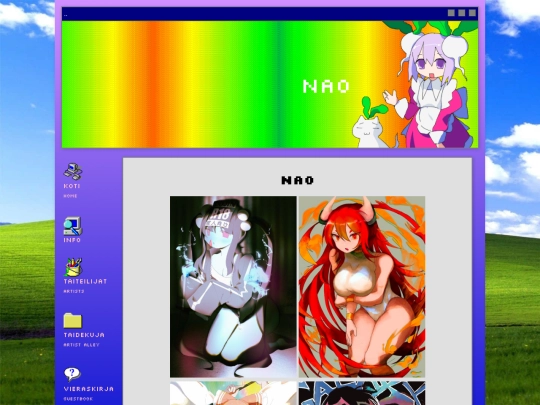Open the VIERASKIRJA link

[x=89, y=389]
